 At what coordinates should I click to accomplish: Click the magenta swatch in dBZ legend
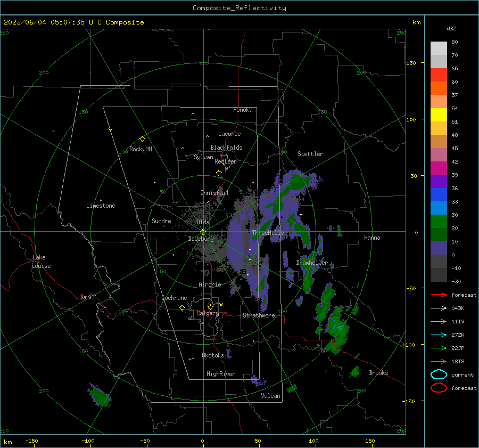coord(439,168)
